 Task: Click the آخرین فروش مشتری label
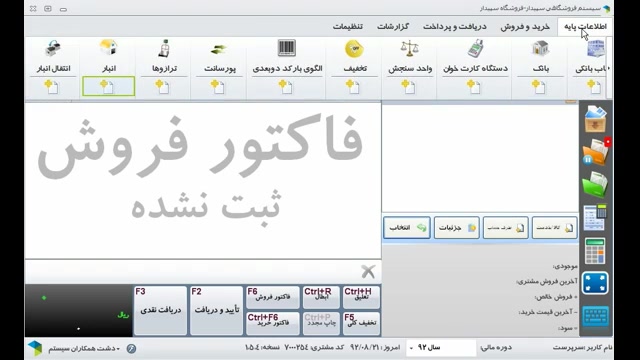click(x=547, y=282)
